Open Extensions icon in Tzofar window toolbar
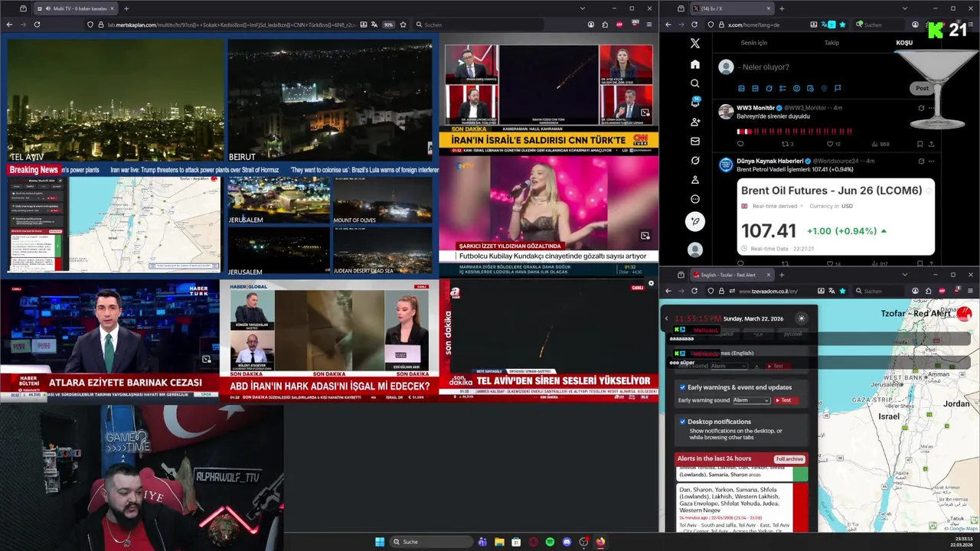This screenshot has height=551, width=980. pos(929,291)
